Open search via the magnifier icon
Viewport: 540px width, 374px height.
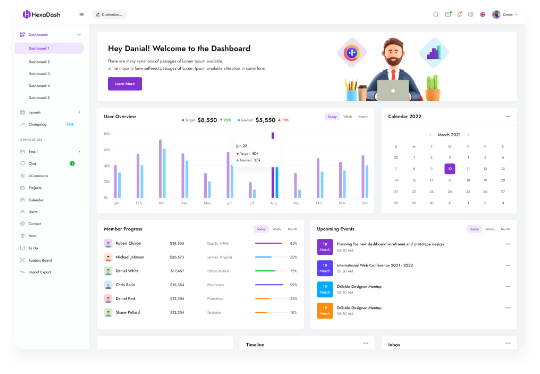(x=436, y=14)
